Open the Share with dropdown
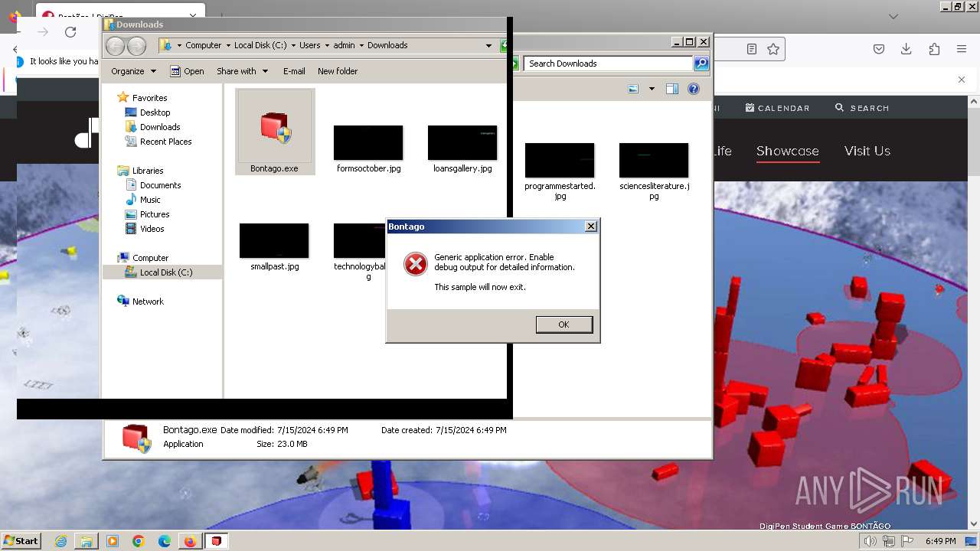The image size is (980, 551). coord(242,71)
